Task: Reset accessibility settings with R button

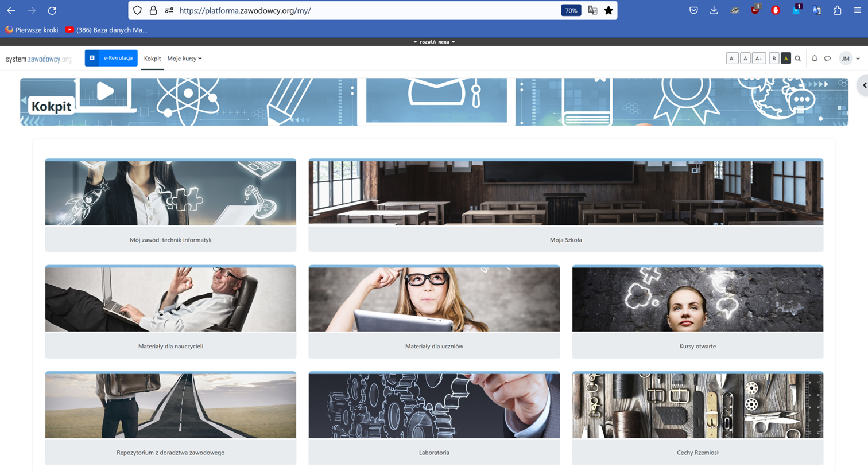Action: 774,59
